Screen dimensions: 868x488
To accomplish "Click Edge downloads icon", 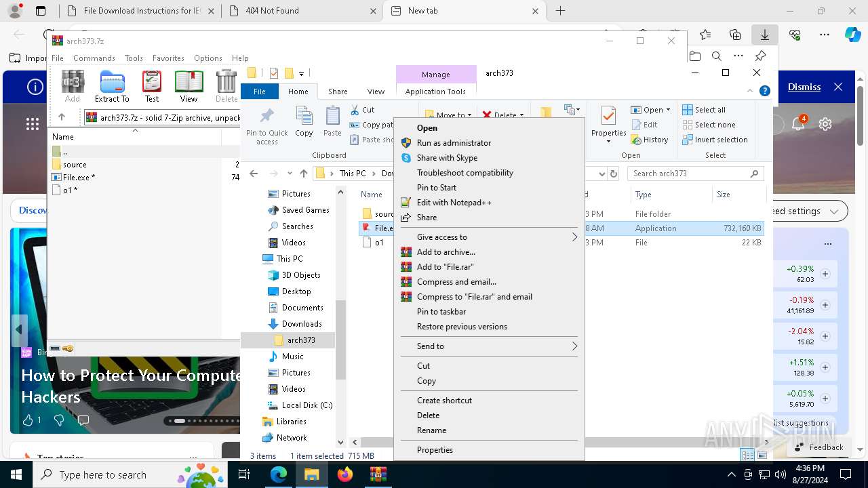I will pyautogui.click(x=764, y=35).
